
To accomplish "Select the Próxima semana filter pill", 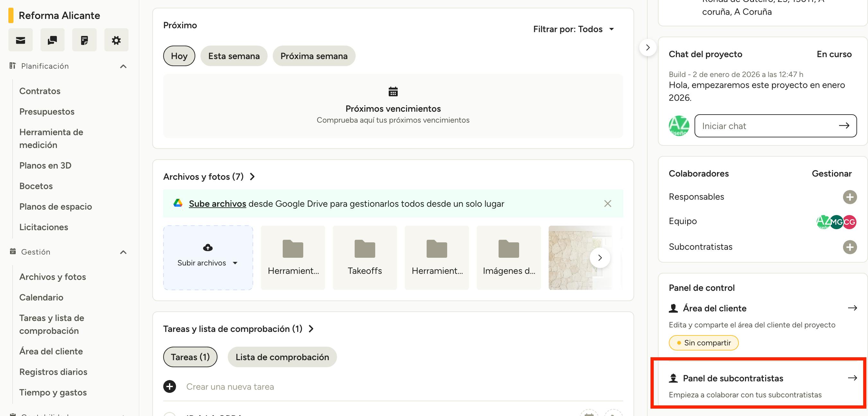I will coord(314,56).
